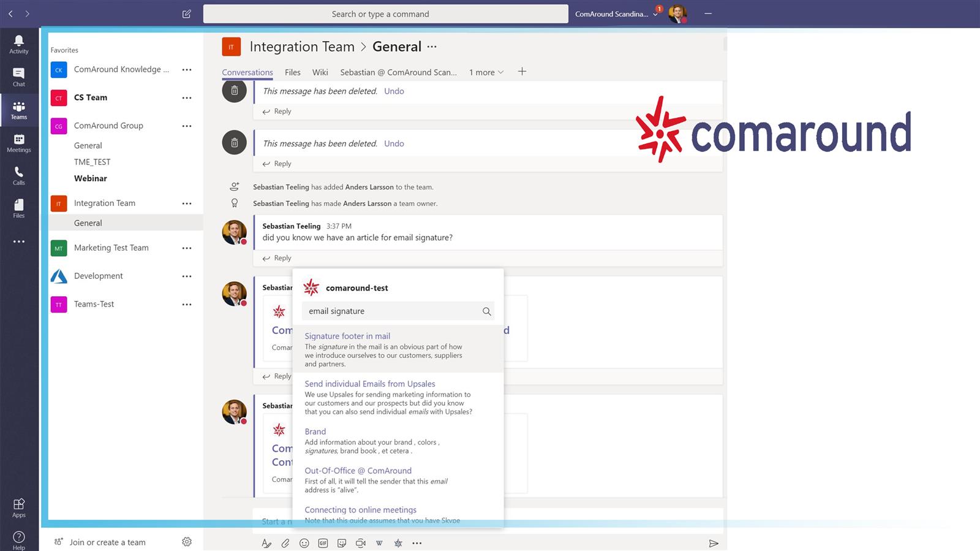Select the TME_TEST channel
The image size is (980, 551).
[92, 162]
